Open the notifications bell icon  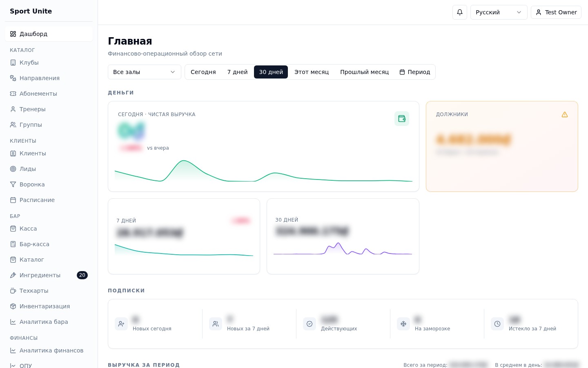tap(460, 12)
